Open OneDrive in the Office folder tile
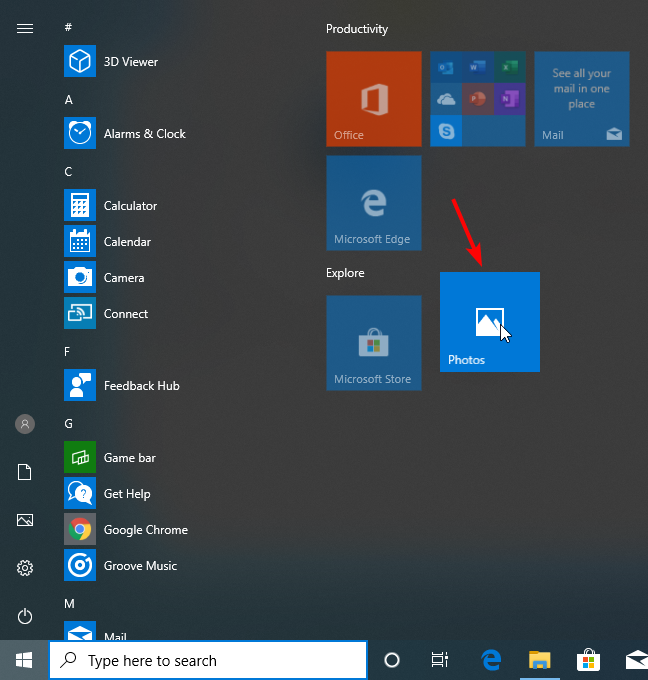Screen dimensions: 648x680 446,99
